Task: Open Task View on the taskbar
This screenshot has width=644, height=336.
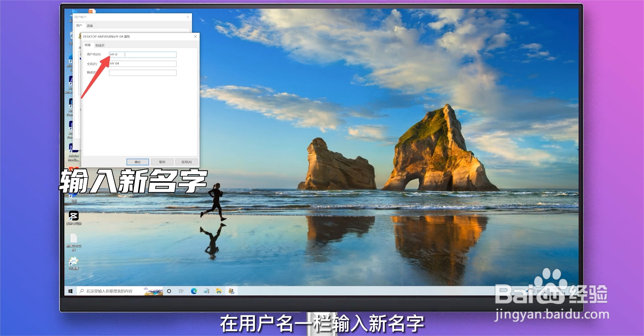Action: coord(181,291)
